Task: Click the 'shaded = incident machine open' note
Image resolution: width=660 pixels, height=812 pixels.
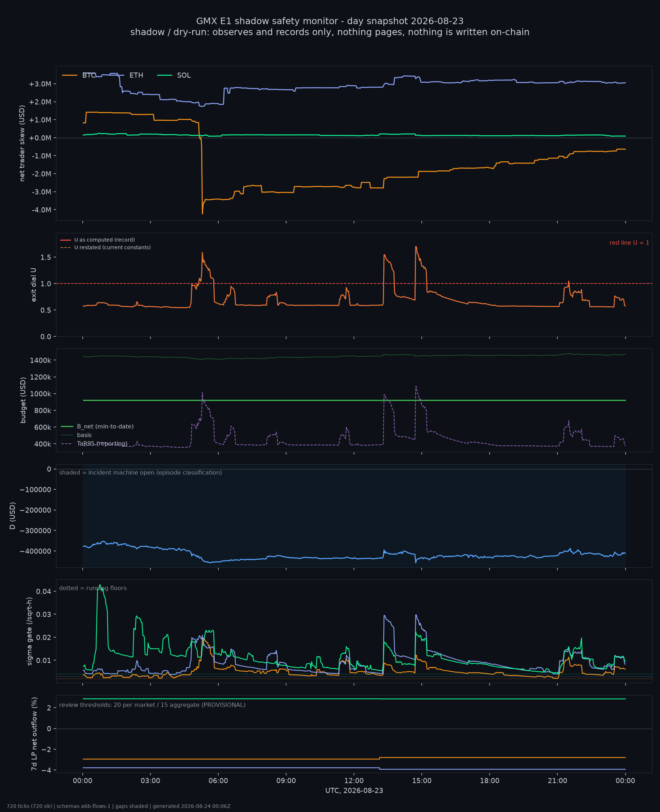Action: pos(140,472)
